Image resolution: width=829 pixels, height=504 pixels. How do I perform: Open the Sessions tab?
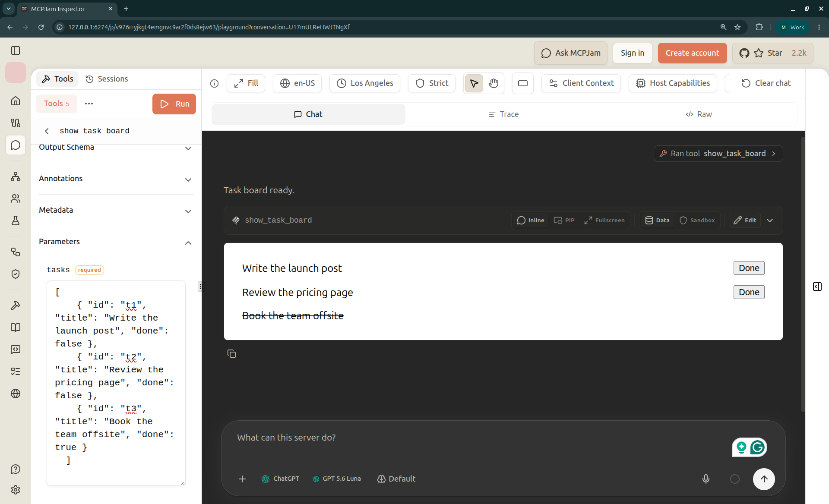point(107,79)
